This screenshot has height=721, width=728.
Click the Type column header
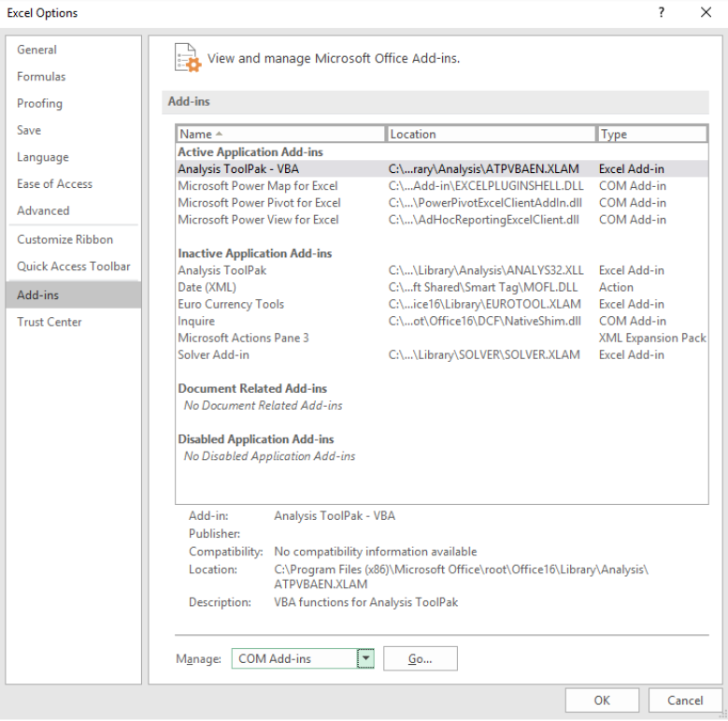(x=652, y=134)
